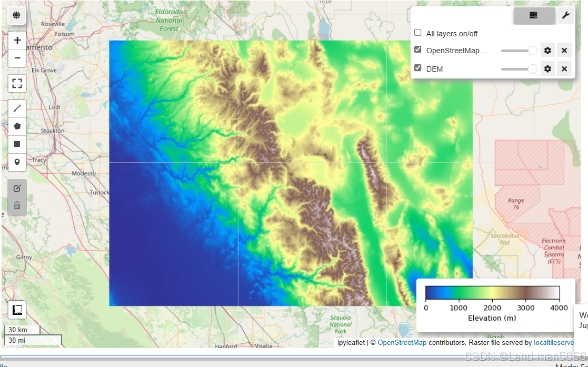The image size is (588, 367).
Task: Open the delete drawings trash tool
Action: click(x=17, y=205)
